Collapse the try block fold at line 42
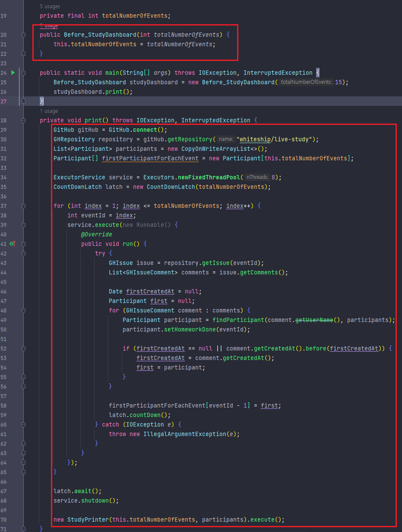The height and width of the screenshot is (532, 402). click(x=24, y=253)
